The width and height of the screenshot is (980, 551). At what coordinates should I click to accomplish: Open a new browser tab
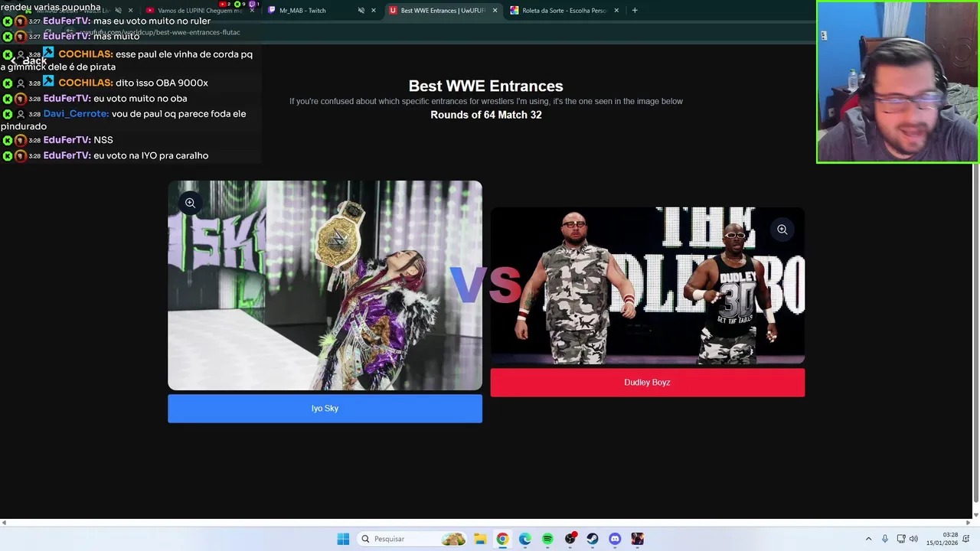click(634, 11)
